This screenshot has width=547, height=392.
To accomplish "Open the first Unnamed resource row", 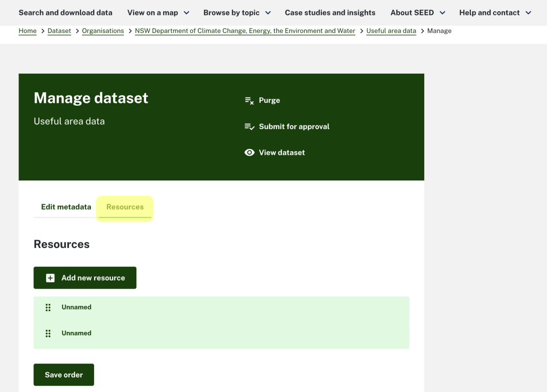I will tap(221, 309).
